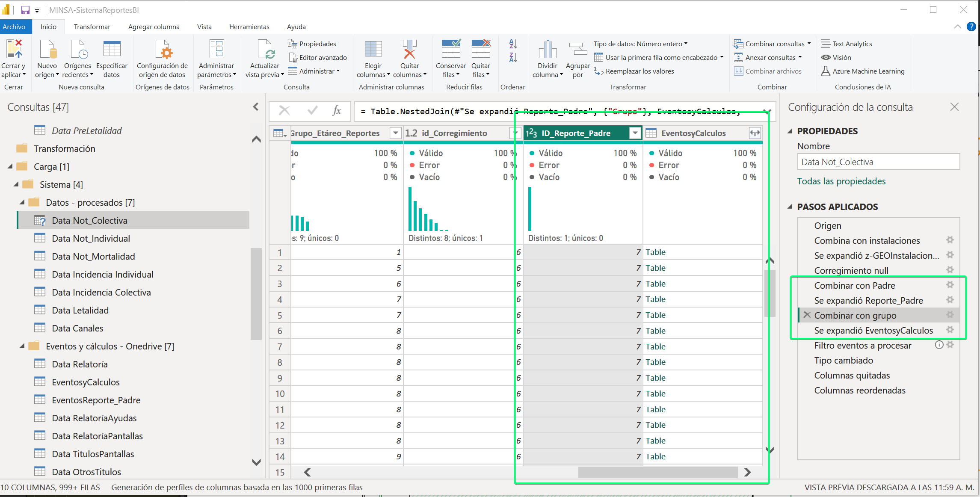Viewport: 980px width, 497px height.
Task: Click Reemplazar los valores
Action: (634, 71)
